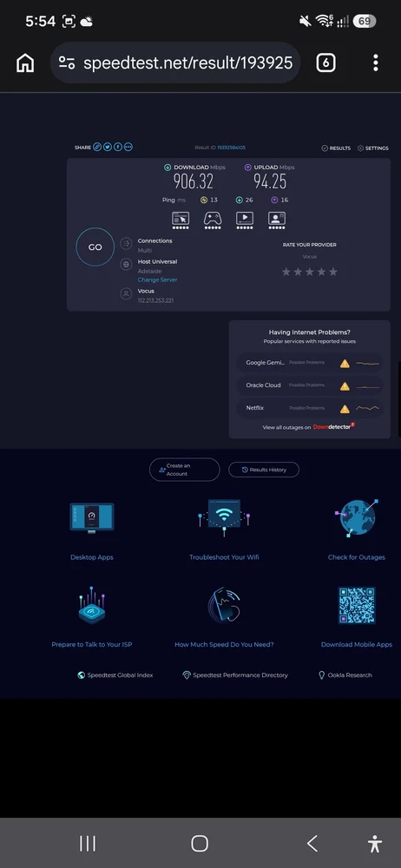Open Google Gemini outage row
Image resolution: width=401 pixels, height=868 pixels.
point(310,363)
